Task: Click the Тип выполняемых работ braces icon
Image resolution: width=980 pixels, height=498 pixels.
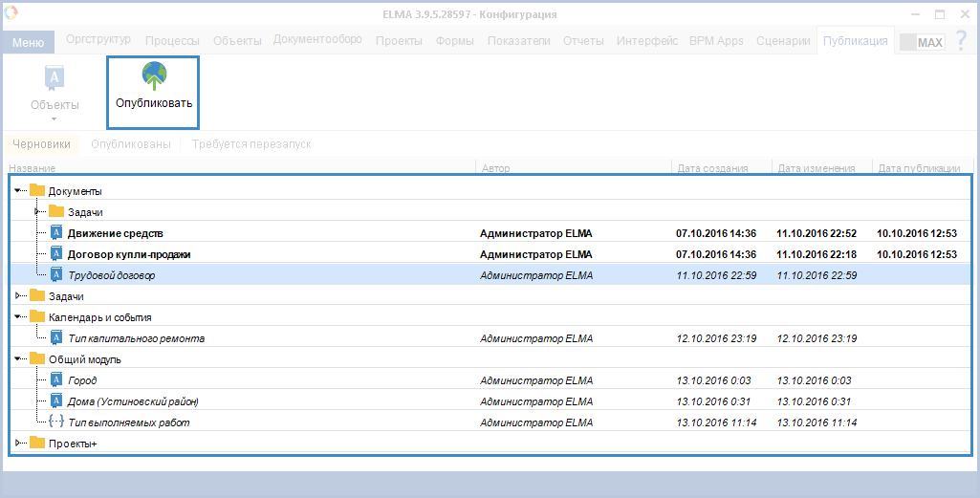Action: coord(56,422)
